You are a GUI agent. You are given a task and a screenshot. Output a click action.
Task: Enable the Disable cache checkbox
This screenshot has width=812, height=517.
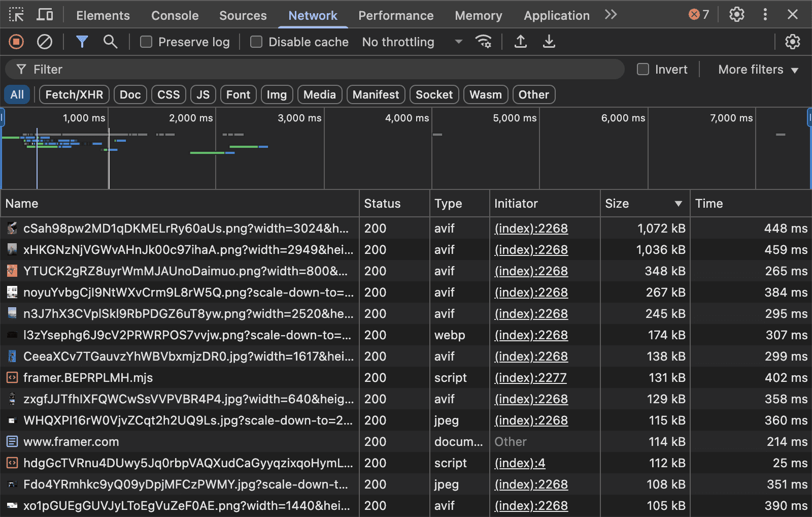(x=256, y=42)
